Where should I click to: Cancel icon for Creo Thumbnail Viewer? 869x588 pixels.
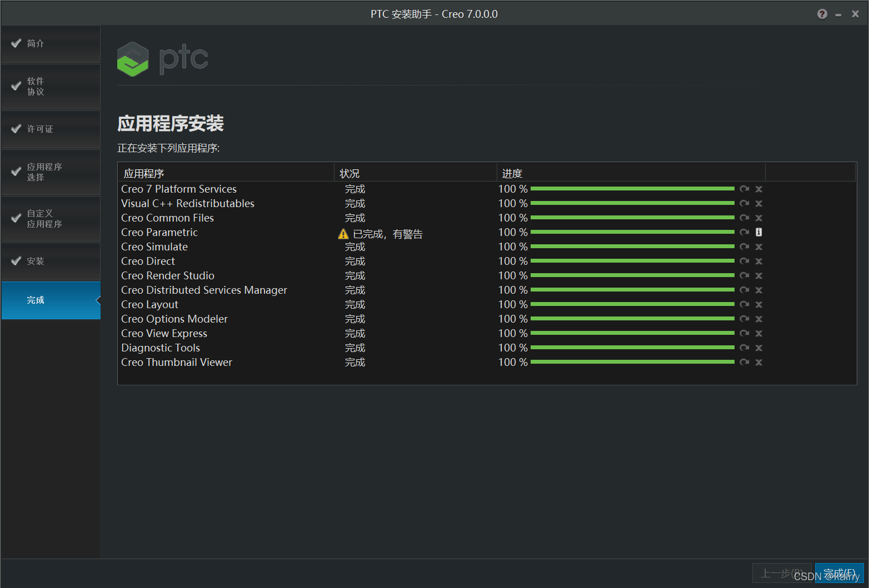(759, 362)
